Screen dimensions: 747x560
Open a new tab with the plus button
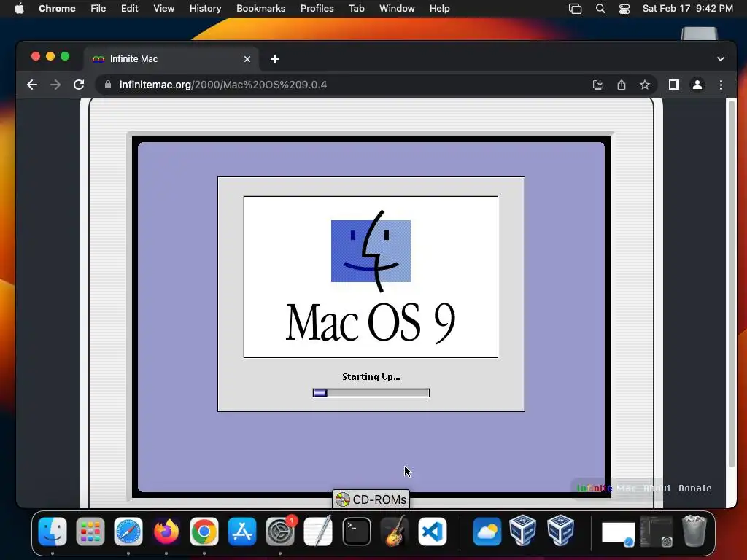point(275,59)
